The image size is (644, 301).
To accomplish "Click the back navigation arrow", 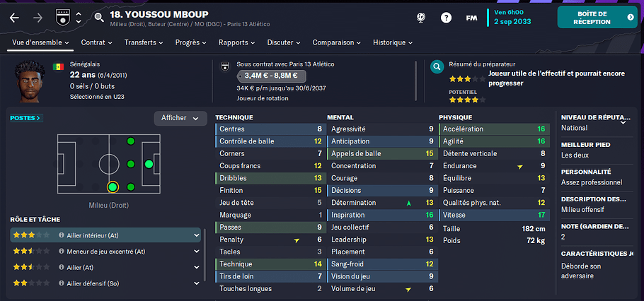I will tap(14, 18).
